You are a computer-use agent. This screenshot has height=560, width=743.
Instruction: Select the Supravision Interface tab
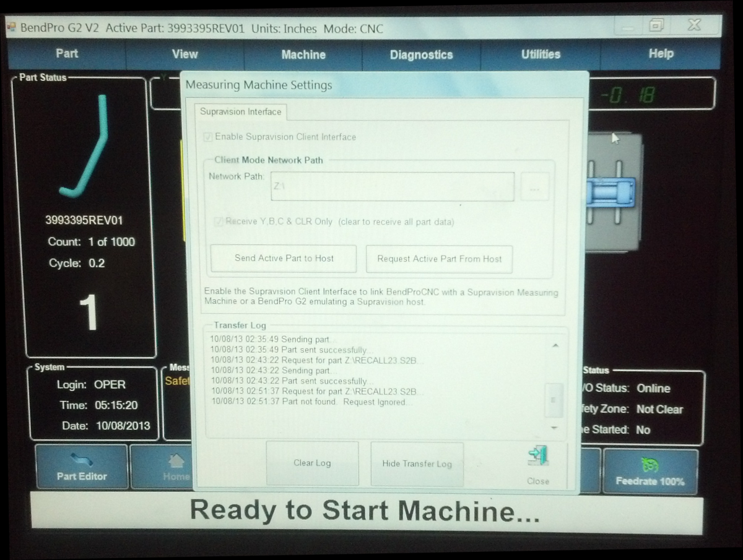(x=240, y=112)
